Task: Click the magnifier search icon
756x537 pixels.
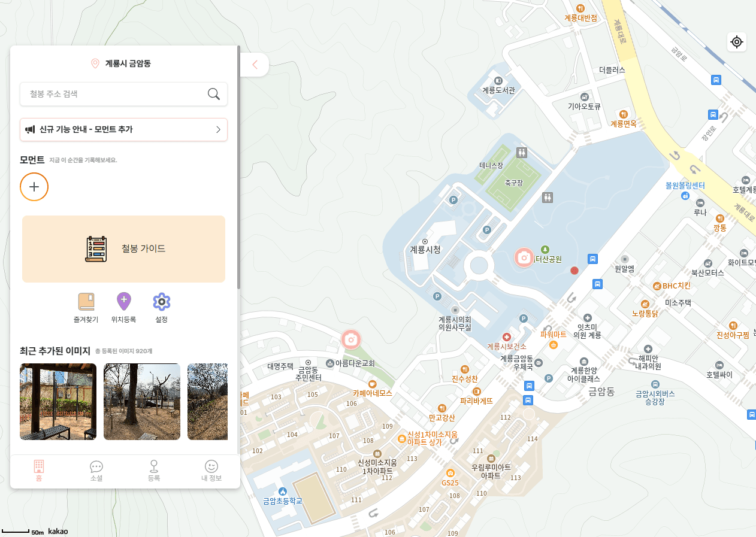Action: coord(213,93)
